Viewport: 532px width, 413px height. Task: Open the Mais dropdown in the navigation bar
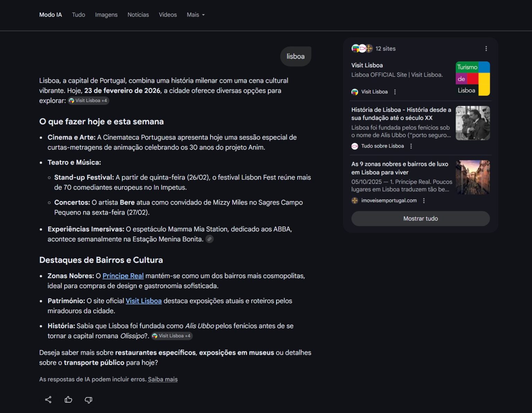195,15
